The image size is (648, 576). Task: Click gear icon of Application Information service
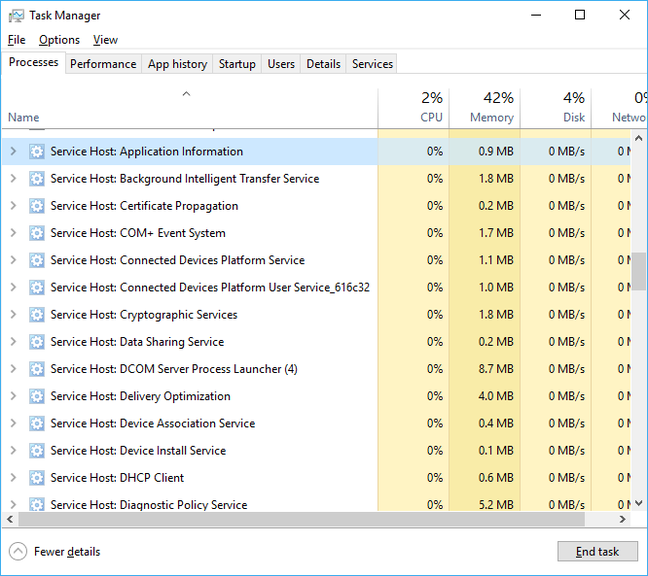[x=37, y=152]
